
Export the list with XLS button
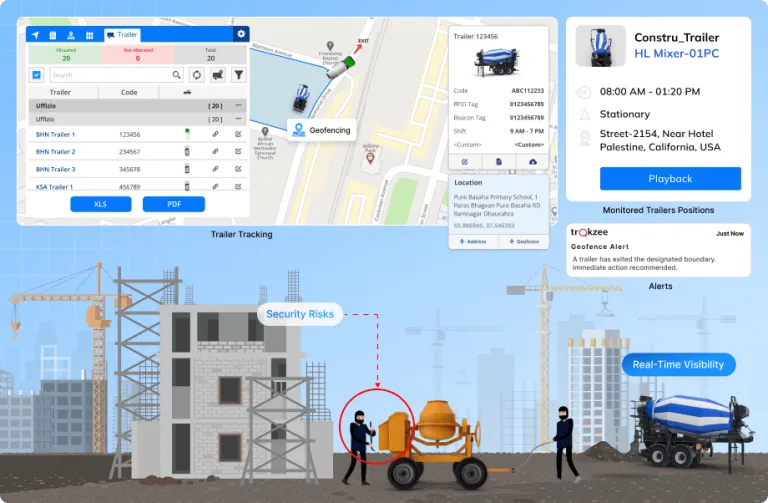pyautogui.click(x=100, y=204)
